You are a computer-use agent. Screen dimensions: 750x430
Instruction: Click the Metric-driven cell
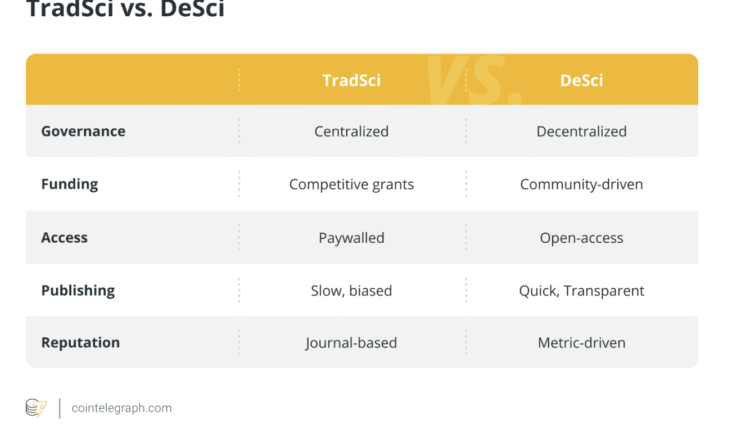(581, 343)
